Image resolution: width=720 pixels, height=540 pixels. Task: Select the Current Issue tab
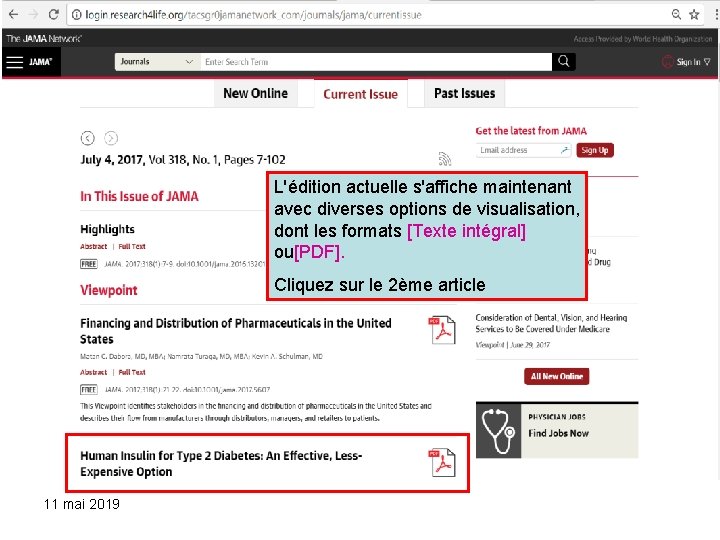[360, 94]
